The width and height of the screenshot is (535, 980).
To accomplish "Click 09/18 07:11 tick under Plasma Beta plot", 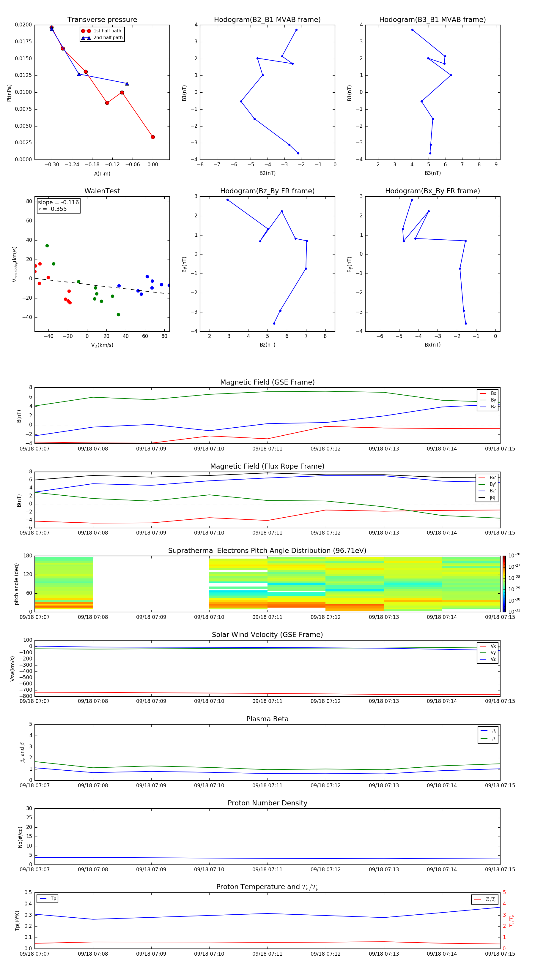I will [x=267, y=785].
